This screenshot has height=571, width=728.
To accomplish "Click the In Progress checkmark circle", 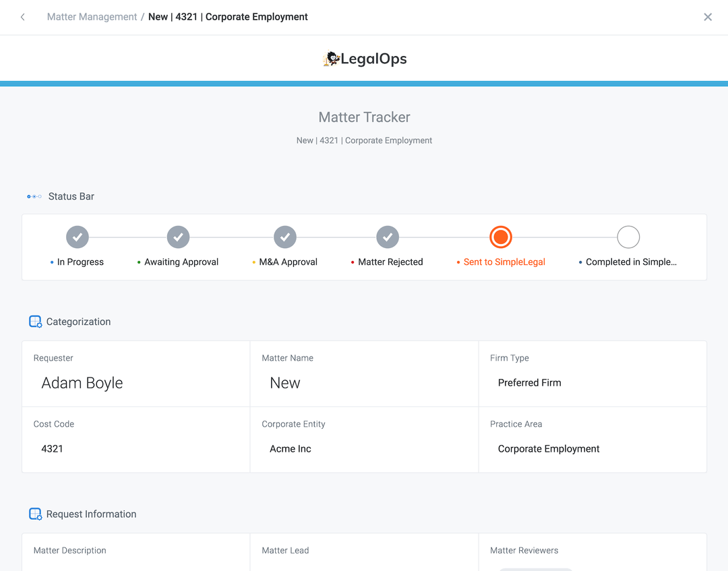I will 77,237.
